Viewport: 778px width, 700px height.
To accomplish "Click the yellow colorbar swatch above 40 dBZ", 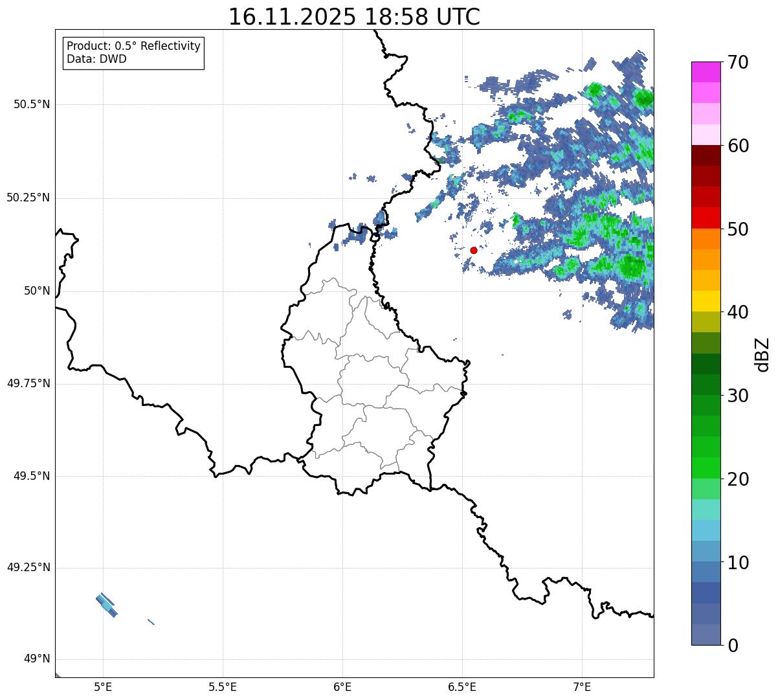I will coord(706,301).
